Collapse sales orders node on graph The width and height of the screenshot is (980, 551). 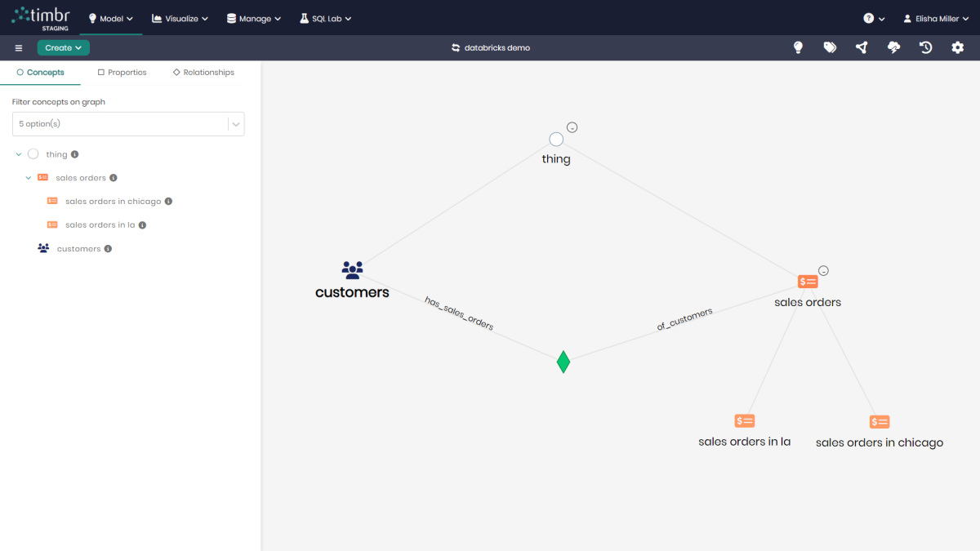pyautogui.click(x=824, y=271)
